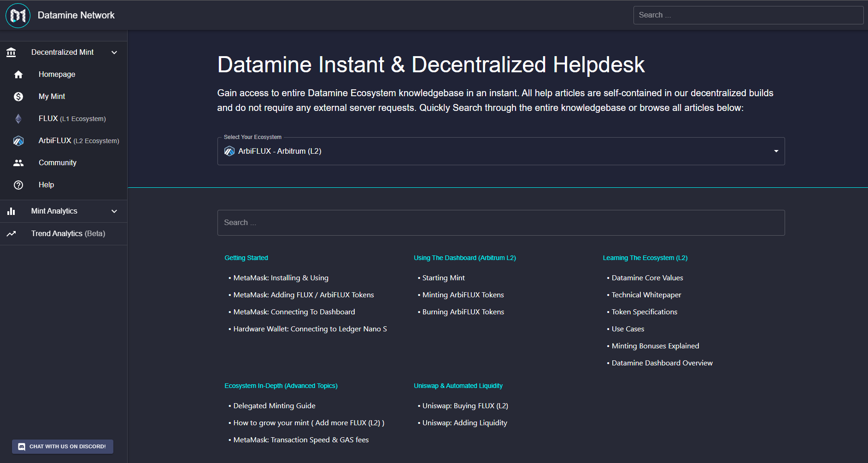The width and height of the screenshot is (868, 463).
Task: Open the Starting Mint article
Action: pyautogui.click(x=444, y=278)
